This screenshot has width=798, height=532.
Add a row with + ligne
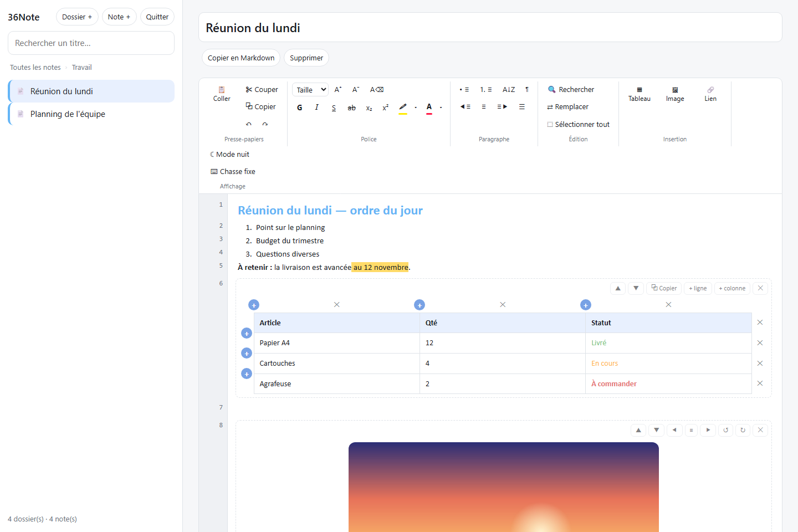click(698, 288)
